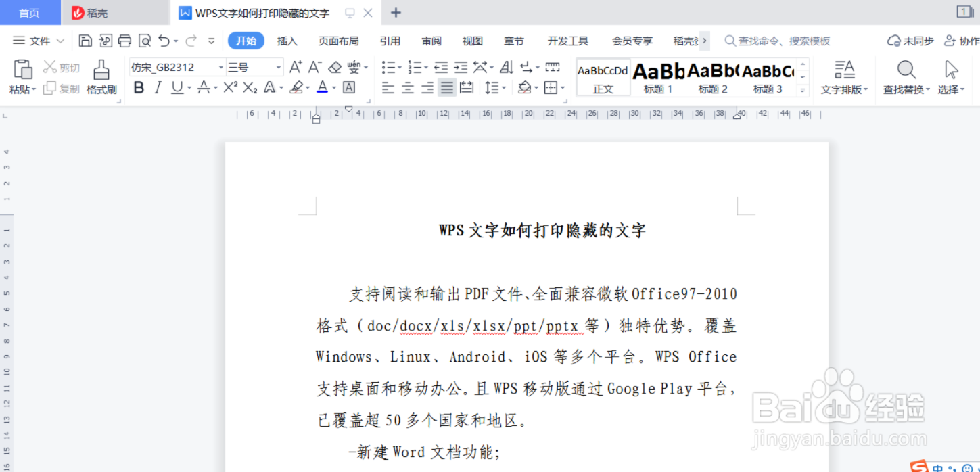Switch to 引用 ribbon tab
The width and height of the screenshot is (980, 472).
(390, 41)
